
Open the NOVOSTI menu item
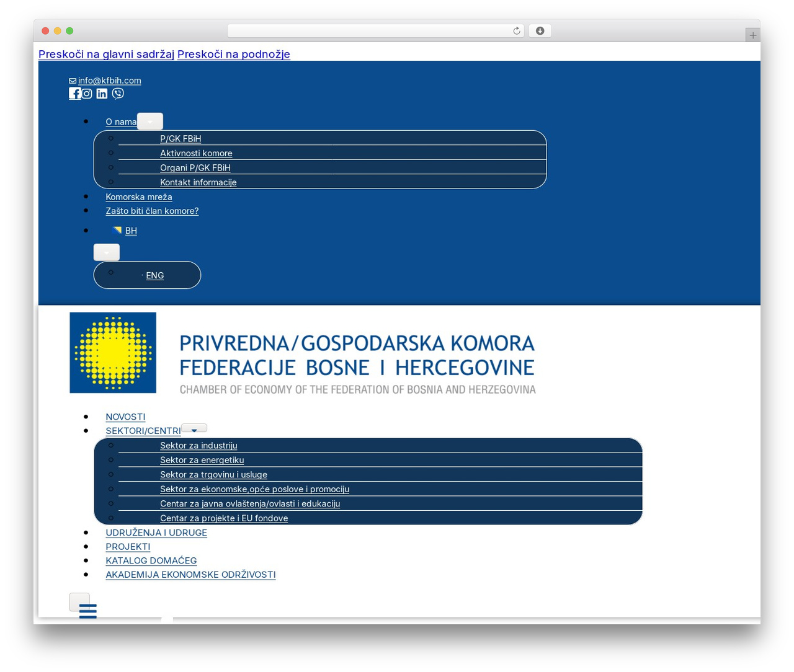[125, 417]
